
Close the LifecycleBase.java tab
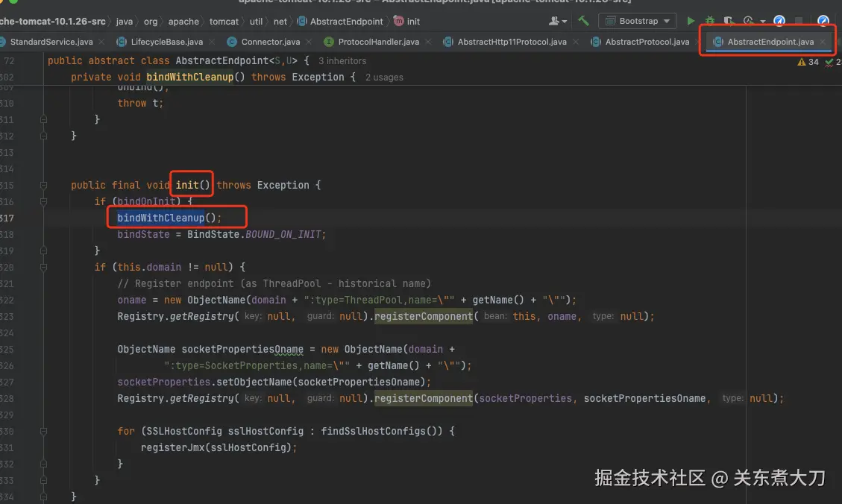[x=212, y=42]
